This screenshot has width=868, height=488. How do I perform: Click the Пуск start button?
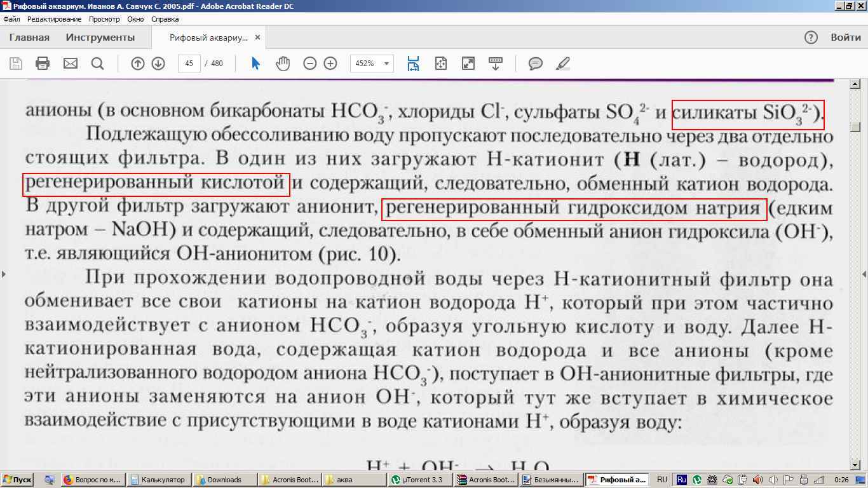coord(18,480)
